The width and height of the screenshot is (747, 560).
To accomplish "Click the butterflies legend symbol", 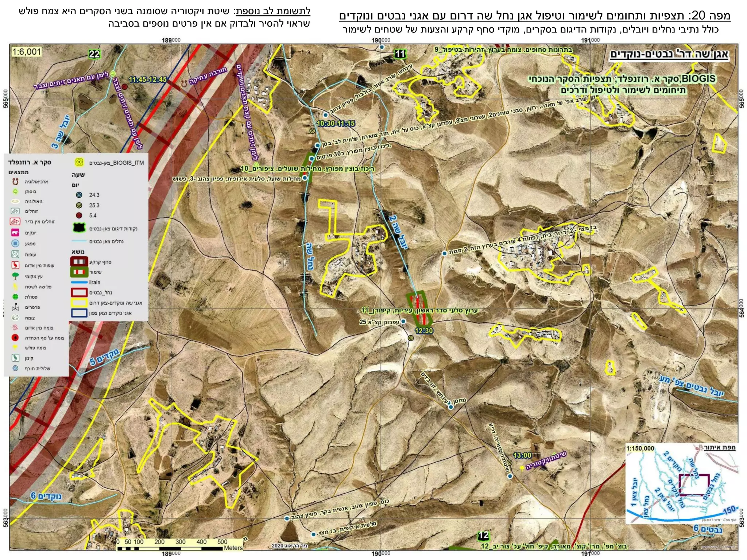I will click(15, 307).
